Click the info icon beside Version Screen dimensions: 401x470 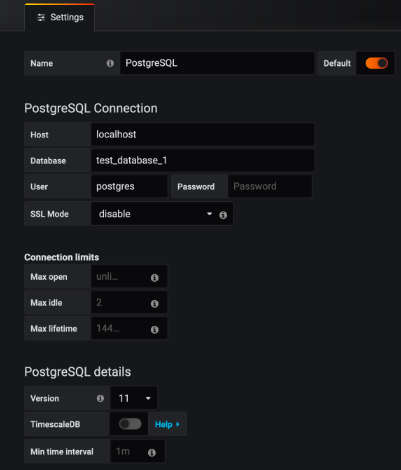pos(100,398)
